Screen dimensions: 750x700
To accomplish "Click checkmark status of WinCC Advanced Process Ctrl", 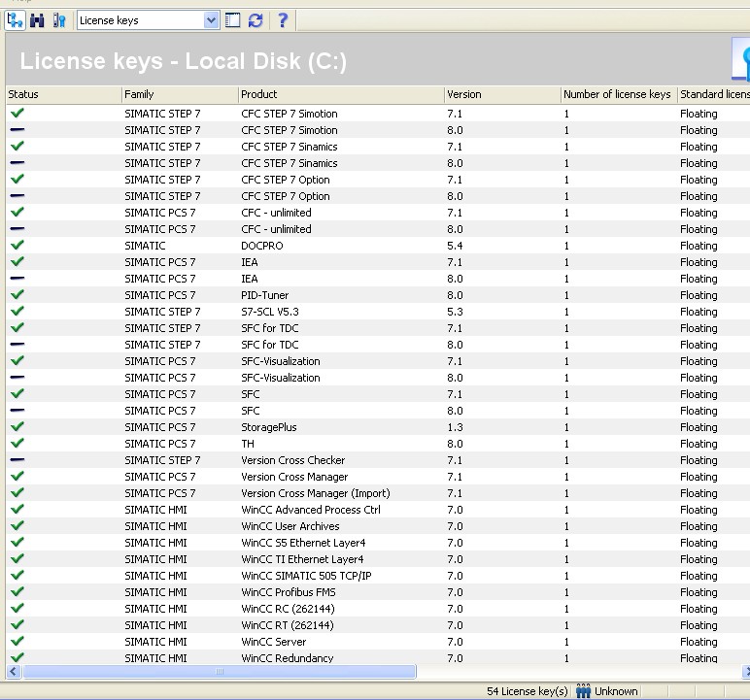I will [17, 509].
